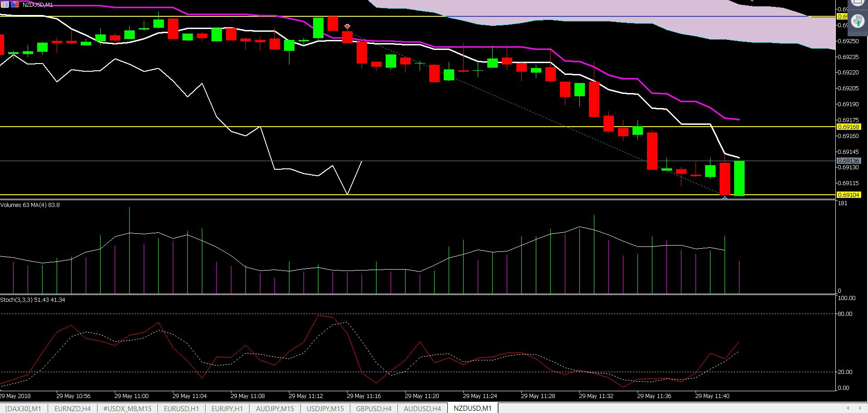This screenshot has width=868, height=413.
Task: Open the GBPUSD,H4 chart tab
Action: coord(374,408)
